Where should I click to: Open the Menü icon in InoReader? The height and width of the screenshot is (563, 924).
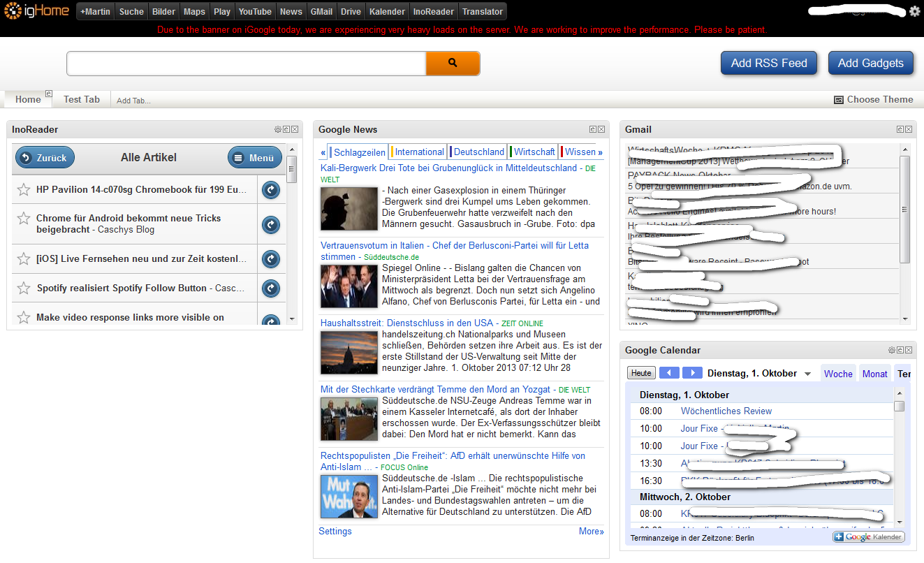click(254, 157)
